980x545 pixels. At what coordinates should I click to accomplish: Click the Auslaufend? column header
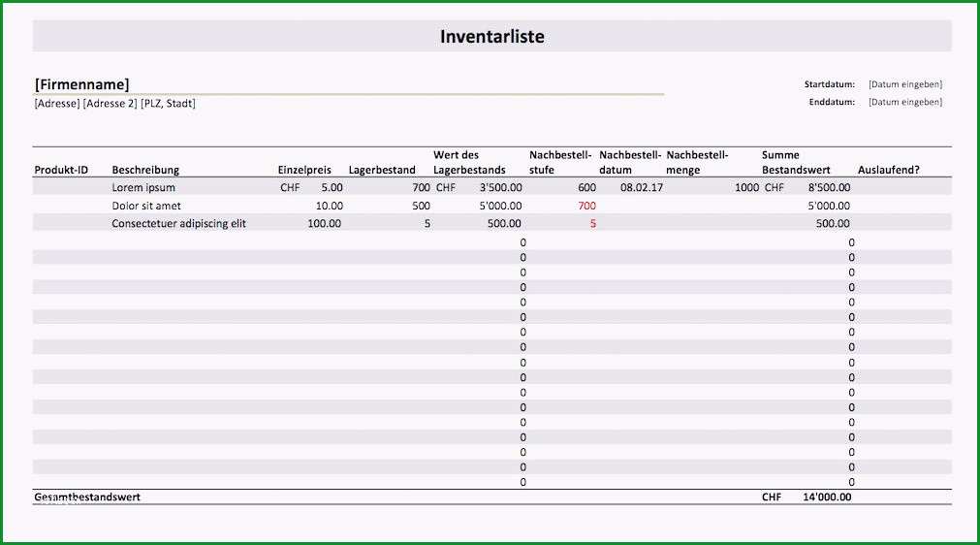point(889,170)
